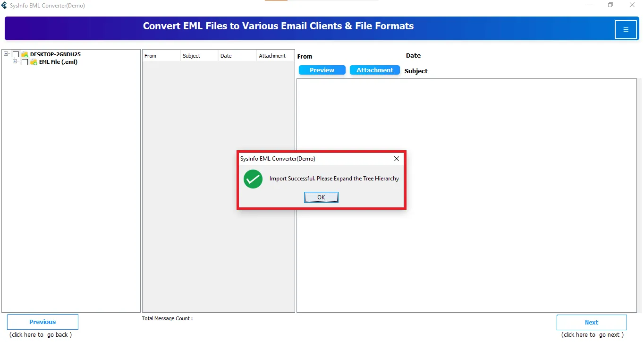Image resolution: width=644 pixels, height=342 pixels.
Task: Click the '(click here to go next )' hint
Action: pos(593,335)
